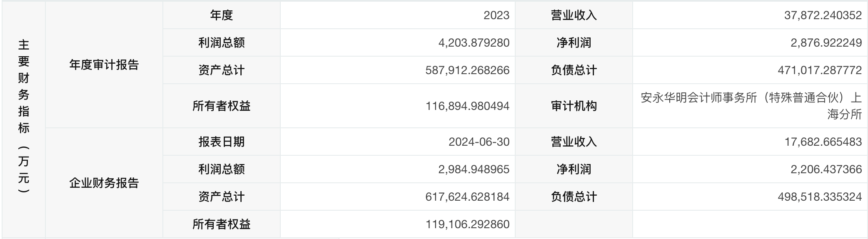Select owner's equity value 119,106.292860
This screenshot has height=239, width=868.
coord(467,224)
